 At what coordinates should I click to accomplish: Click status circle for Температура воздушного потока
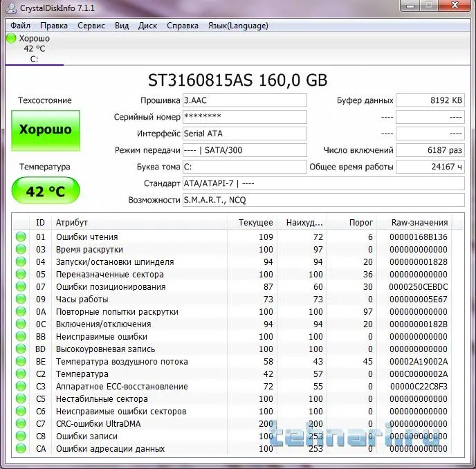pyautogui.click(x=21, y=362)
